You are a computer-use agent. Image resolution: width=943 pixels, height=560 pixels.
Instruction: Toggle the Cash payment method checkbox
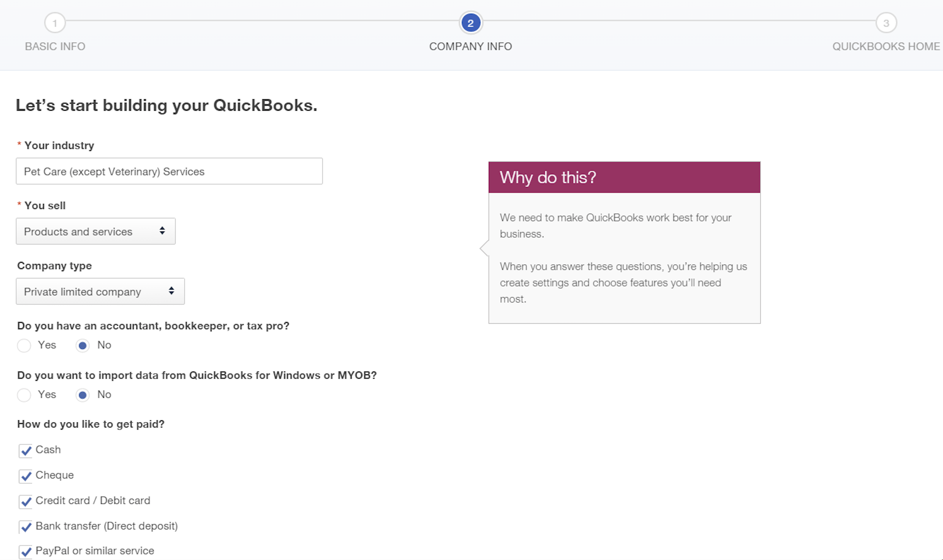coord(25,450)
